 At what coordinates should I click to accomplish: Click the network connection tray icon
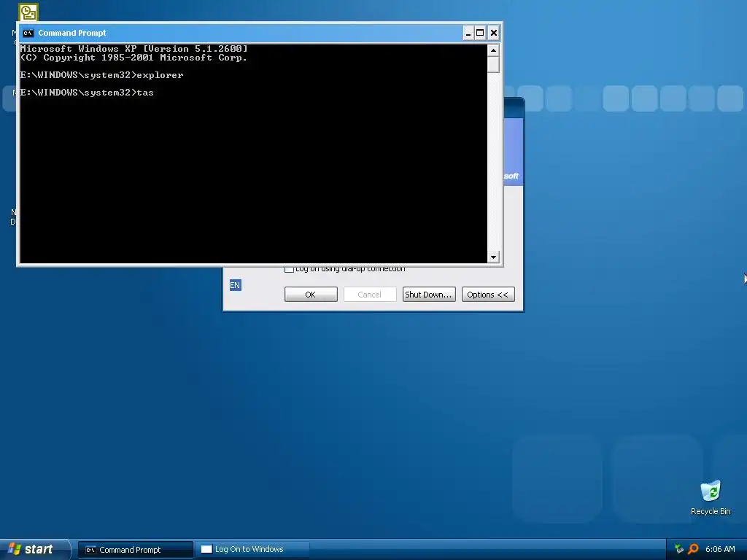coord(679,549)
